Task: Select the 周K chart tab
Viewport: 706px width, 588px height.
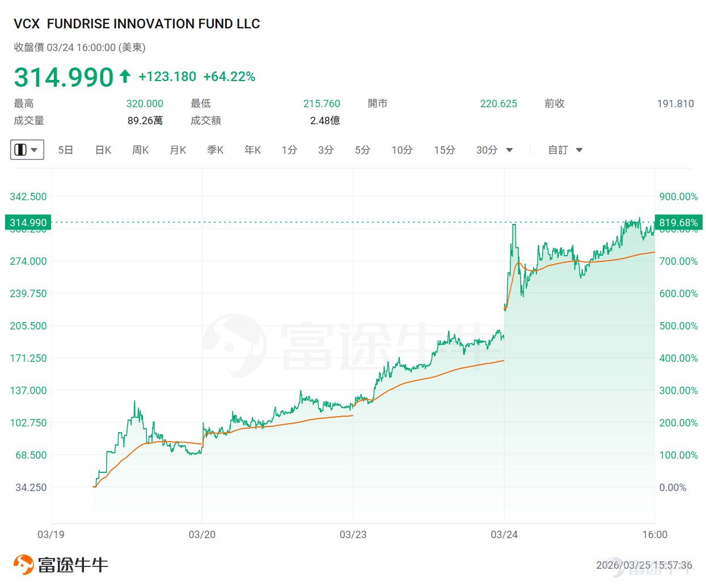Action: [x=140, y=150]
